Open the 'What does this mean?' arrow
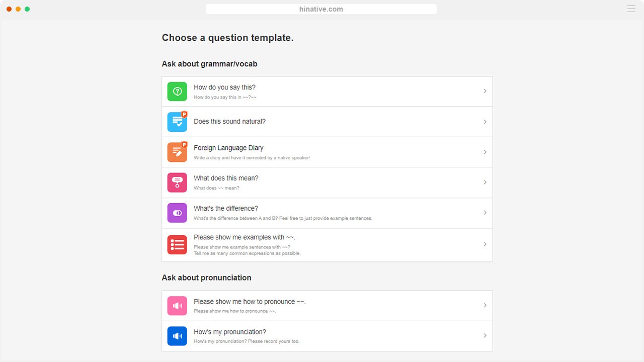The image size is (644, 362). click(485, 182)
